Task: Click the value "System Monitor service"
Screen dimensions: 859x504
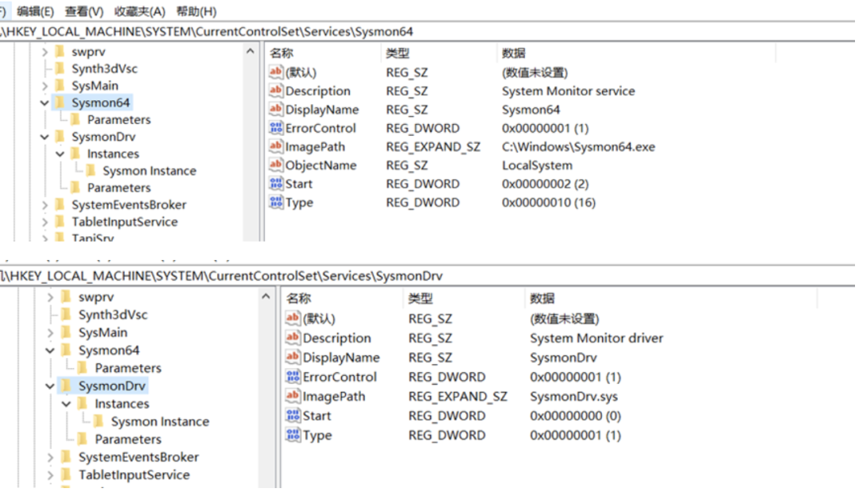Action: (568, 91)
